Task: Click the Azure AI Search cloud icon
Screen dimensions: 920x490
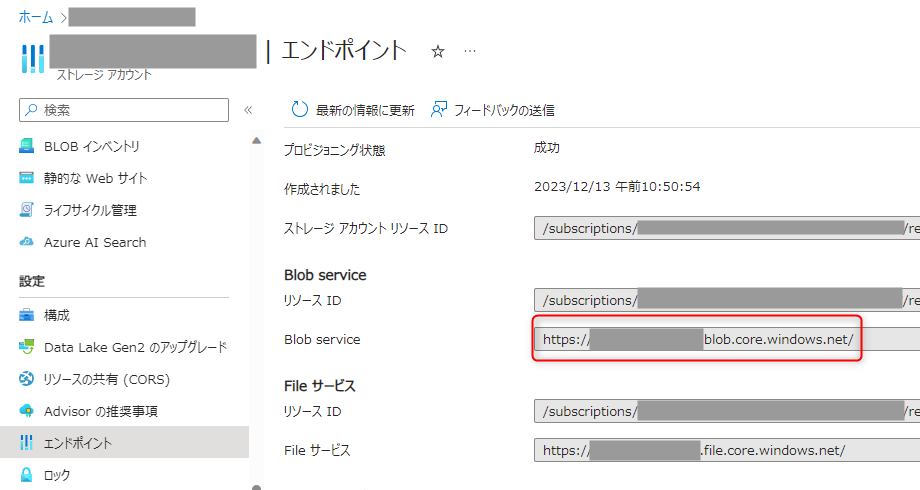Action: pyautogui.click(x=26, y=242)
